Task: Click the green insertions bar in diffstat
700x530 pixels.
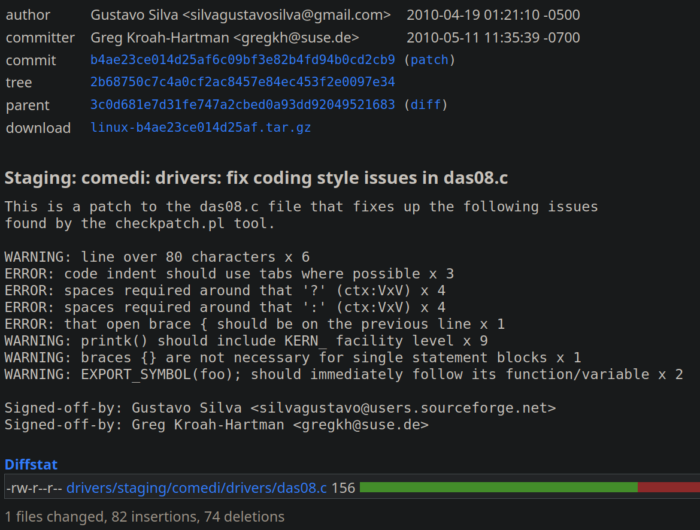Action: [498, 487]
